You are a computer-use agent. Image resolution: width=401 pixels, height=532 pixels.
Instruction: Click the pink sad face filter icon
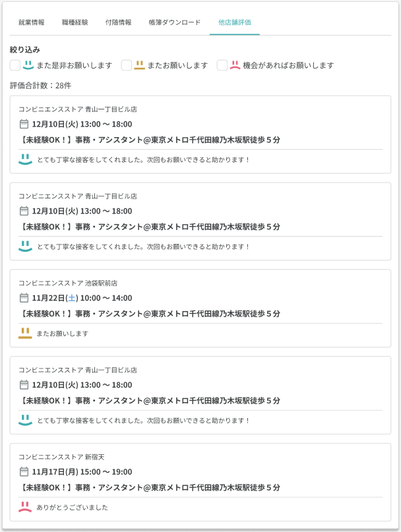[235, 65]
